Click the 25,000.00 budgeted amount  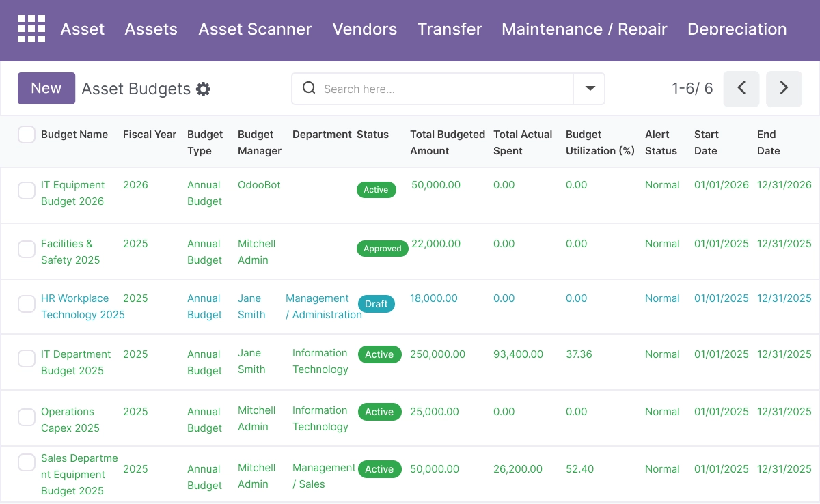(435, 412)
